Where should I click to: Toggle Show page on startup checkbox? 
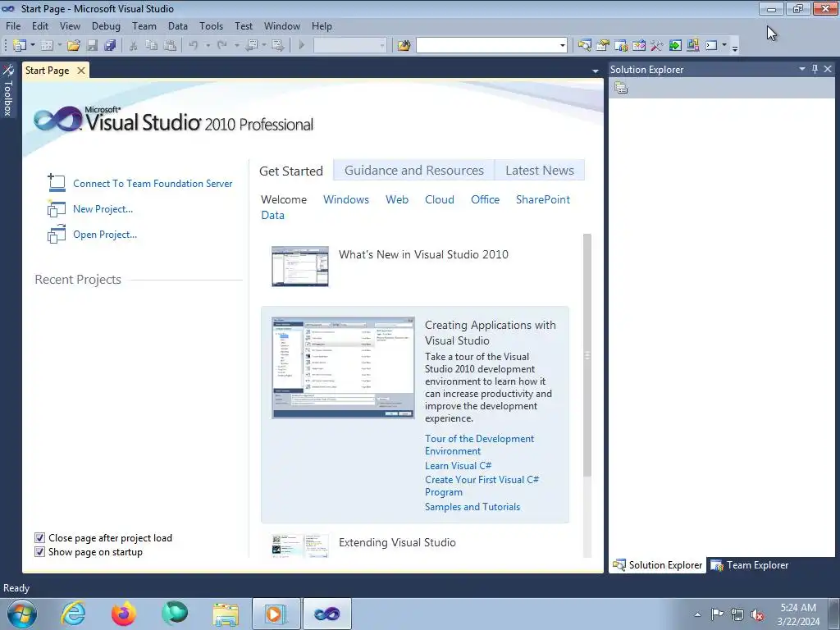[x=39, y=552]
